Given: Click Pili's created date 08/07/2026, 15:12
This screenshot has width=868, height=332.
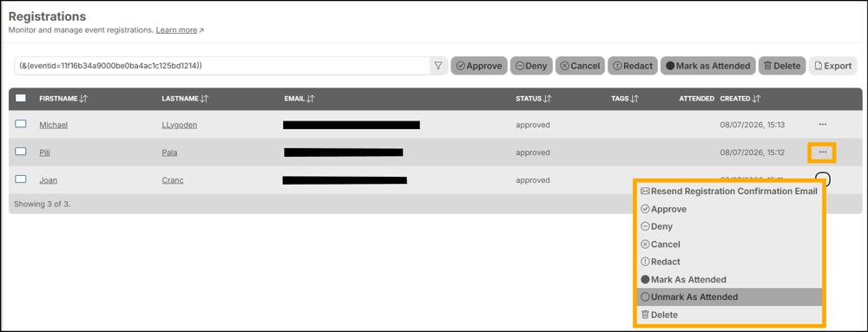Looking at the screenshot, I should (753, 153).
